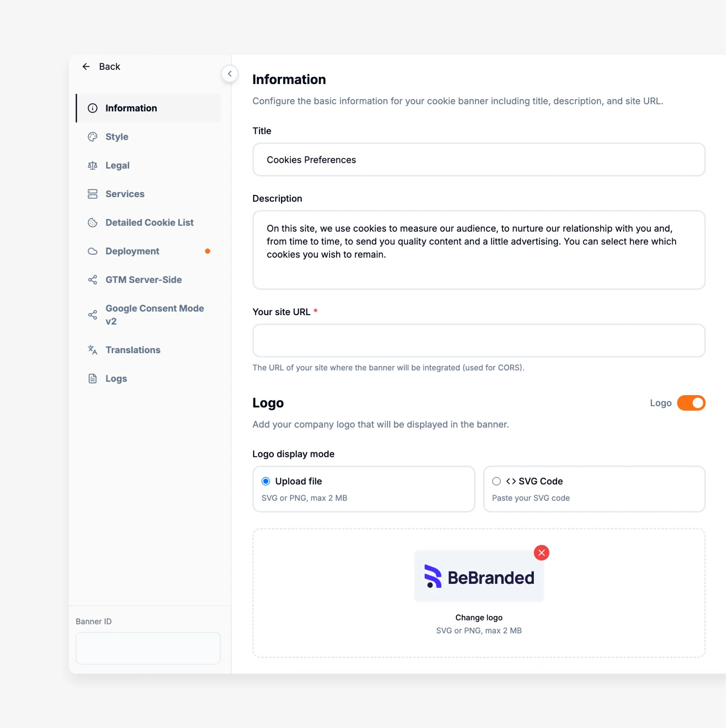Open the Detailed Cookie List section
The height and width of the screenshot is (728, 726).
148,223
